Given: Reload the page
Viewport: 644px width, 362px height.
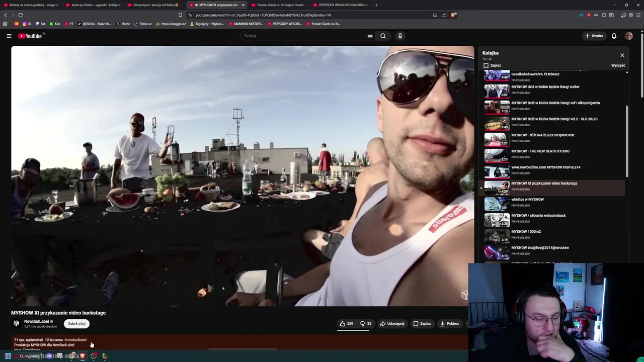Looking at the screenshot, I should [x=21, y=15].
